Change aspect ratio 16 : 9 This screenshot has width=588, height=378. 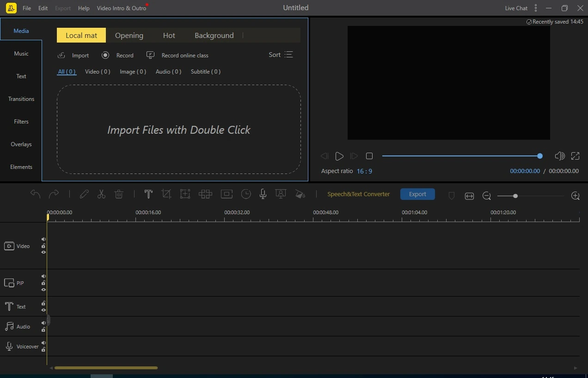point(364,171)
